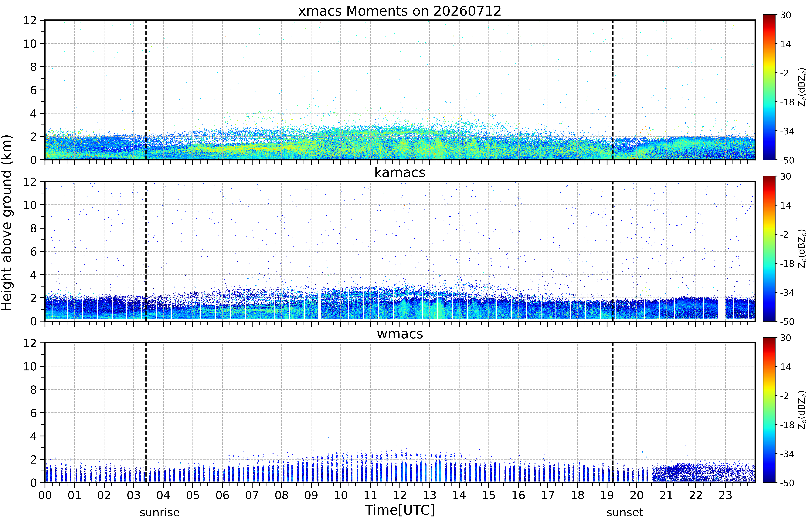Click the "30" label on the xmacs color bar
The width and height of the screenshot is (812, 524).
click(x=785, y=15)
